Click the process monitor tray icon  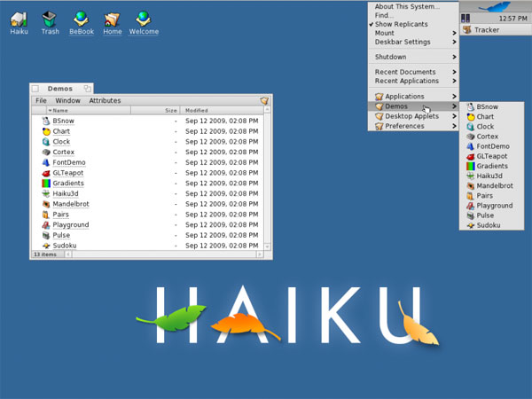[465, 19]
